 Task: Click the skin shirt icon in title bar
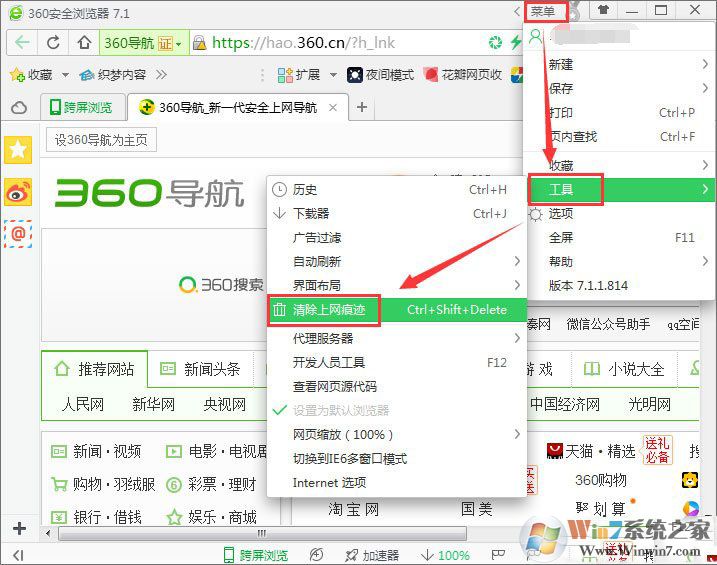point(603,10)
